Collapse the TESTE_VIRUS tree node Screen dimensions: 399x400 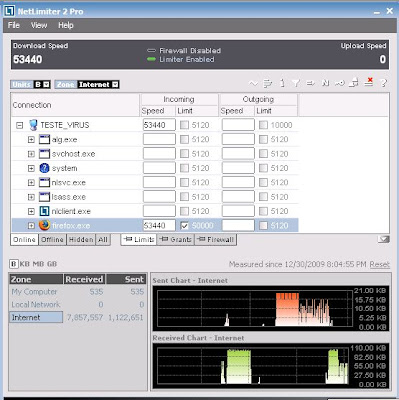tap(20, 125)
